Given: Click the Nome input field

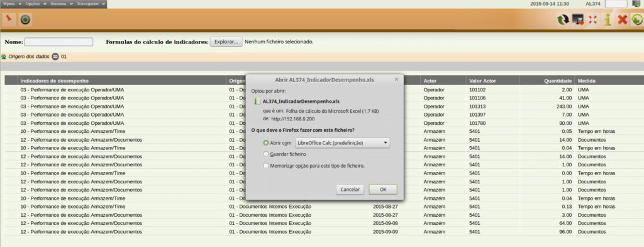Looking at the screenshot, I should click(58, 42).
